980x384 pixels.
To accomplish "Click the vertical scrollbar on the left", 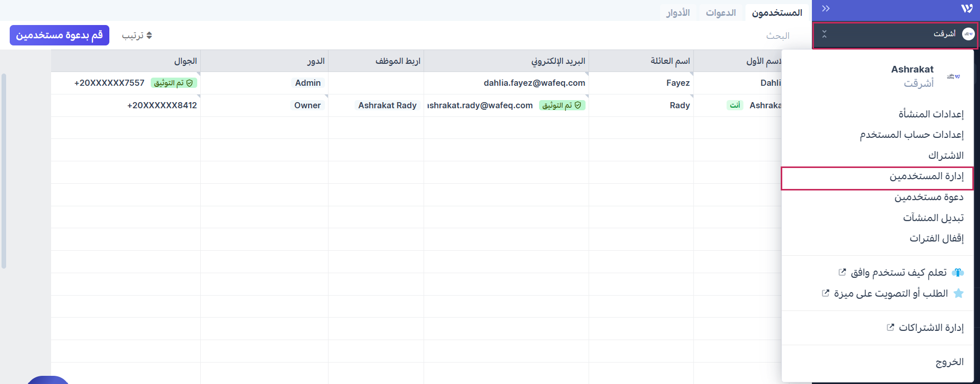I will pyautogui.click(x=4, y=171).
